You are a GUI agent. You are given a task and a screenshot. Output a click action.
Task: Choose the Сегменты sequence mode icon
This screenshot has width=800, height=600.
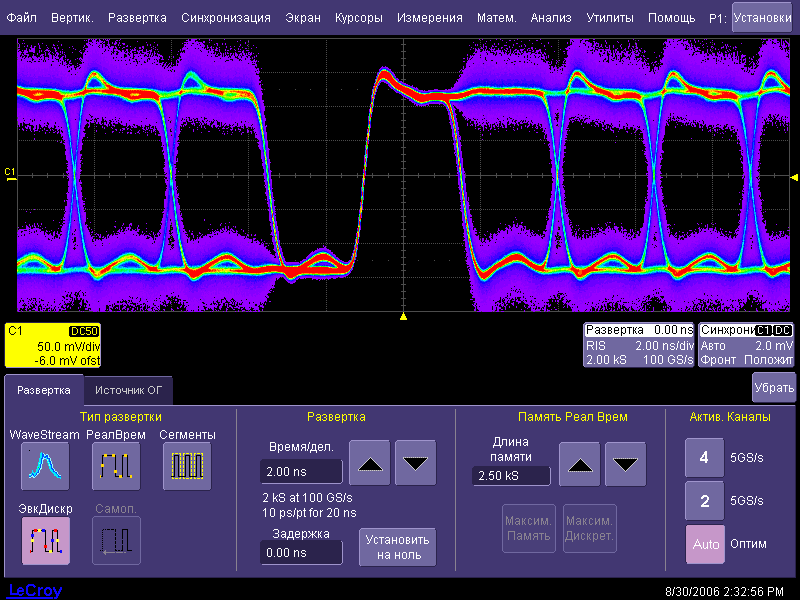[187, 465]
